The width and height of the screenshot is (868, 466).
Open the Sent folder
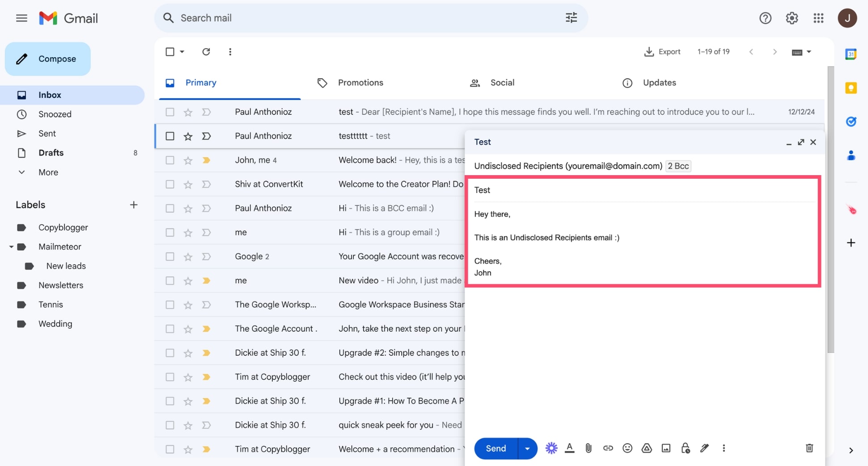click(47, 134)
